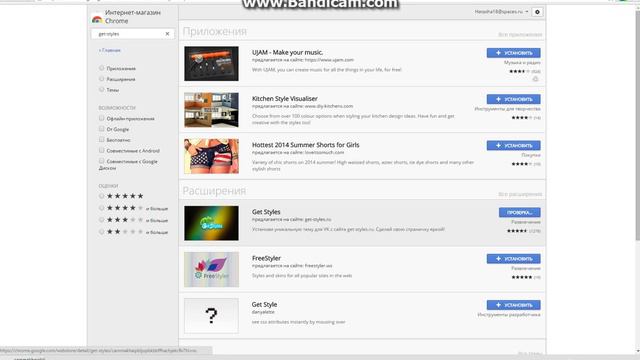Enable the От Google checkbox

[102, 129]
